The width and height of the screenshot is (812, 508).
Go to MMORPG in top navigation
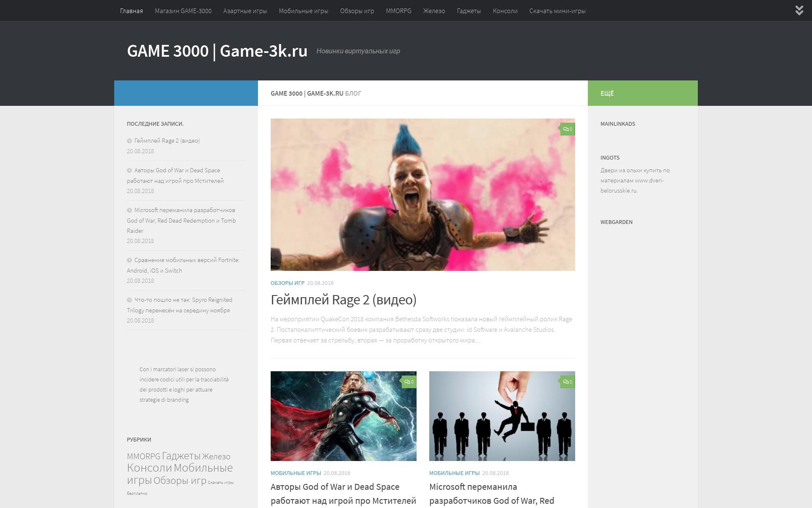click(x=398, y=11)
